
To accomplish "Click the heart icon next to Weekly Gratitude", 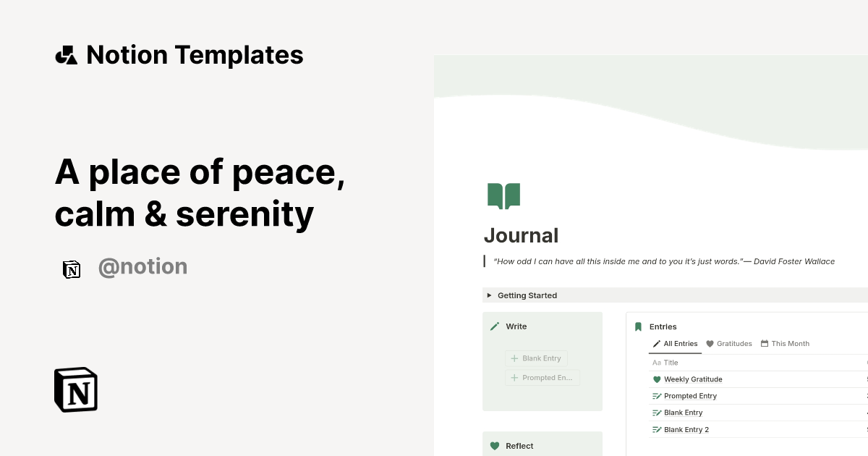I will 655,379.
